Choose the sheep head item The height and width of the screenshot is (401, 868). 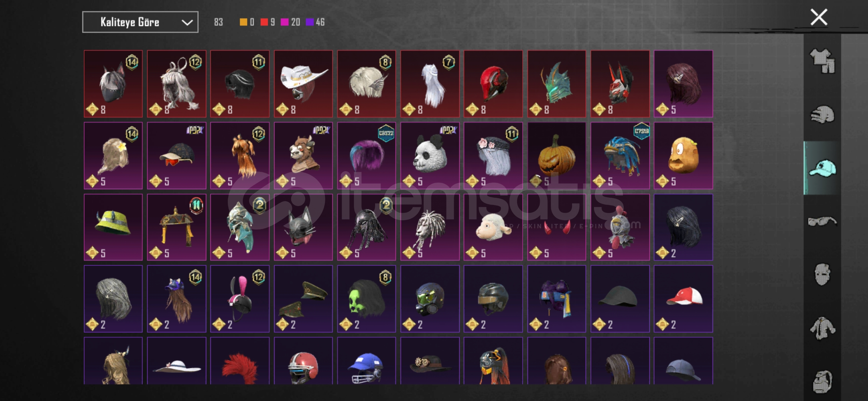[x=493, y=227]
